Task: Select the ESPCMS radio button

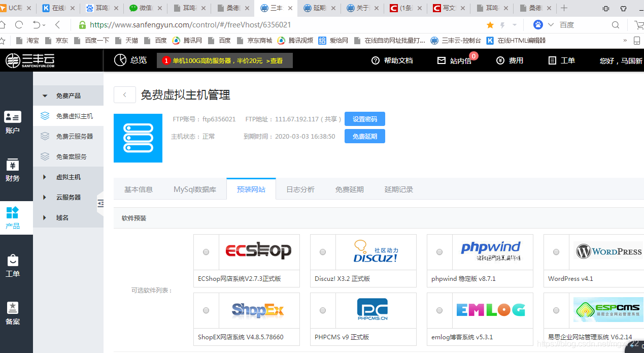Action: tap(556, 310)
